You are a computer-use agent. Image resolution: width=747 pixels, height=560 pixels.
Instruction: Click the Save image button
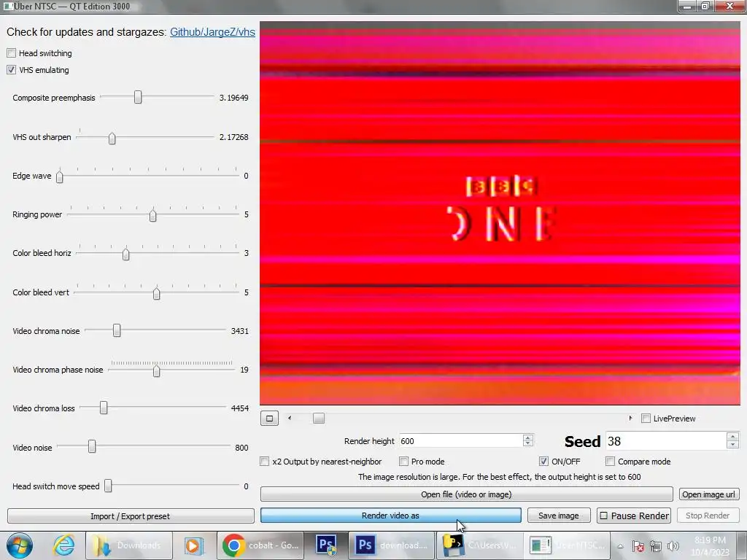pyautogui.click(x=559, y=516)
